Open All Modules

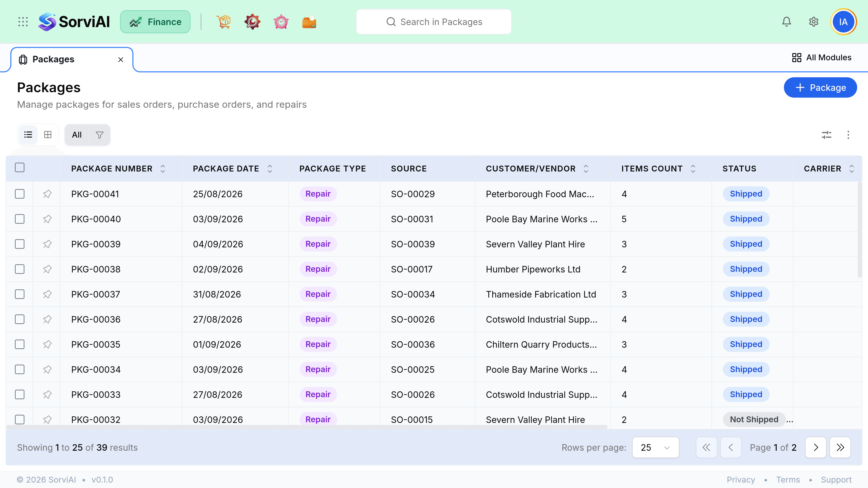(822, 58)
